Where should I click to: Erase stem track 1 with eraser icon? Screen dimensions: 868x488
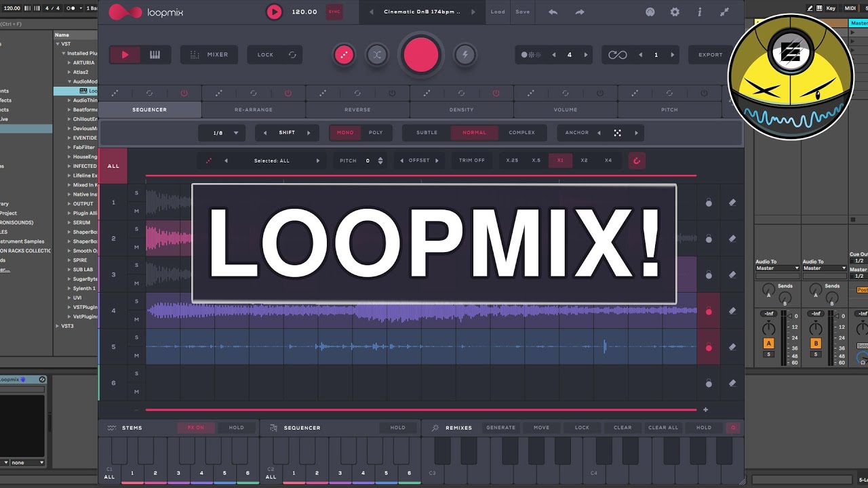(732, 203)
